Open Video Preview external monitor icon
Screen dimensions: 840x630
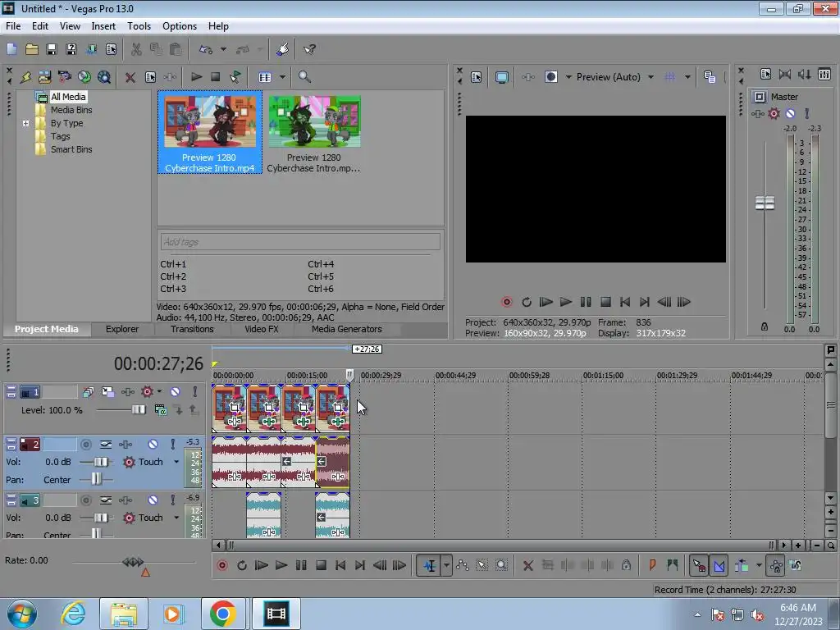[x=501, y=77]
